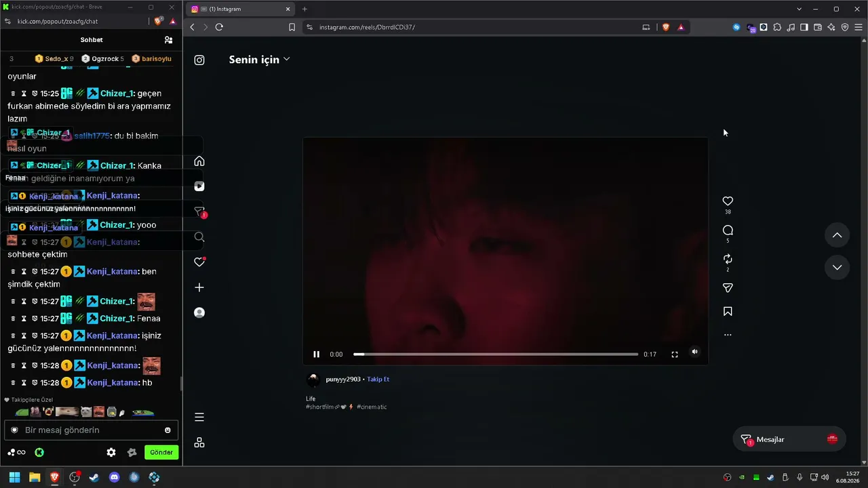Open File Explorer from the taskbar

pyautogui.click(x=35, y=477)
